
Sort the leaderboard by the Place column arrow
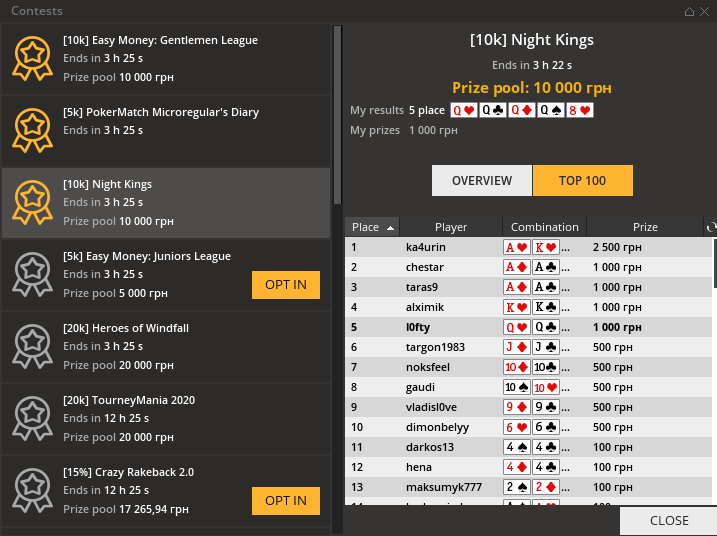(x=390, y=228)
